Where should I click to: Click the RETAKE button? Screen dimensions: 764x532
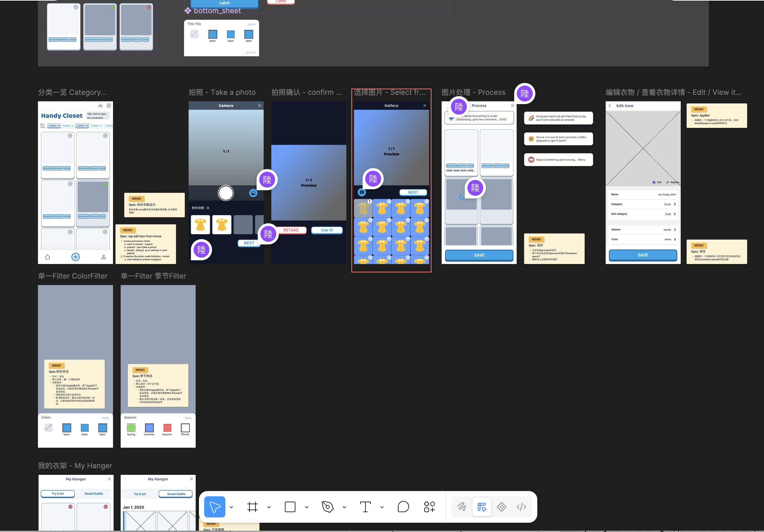click(291, 230)
